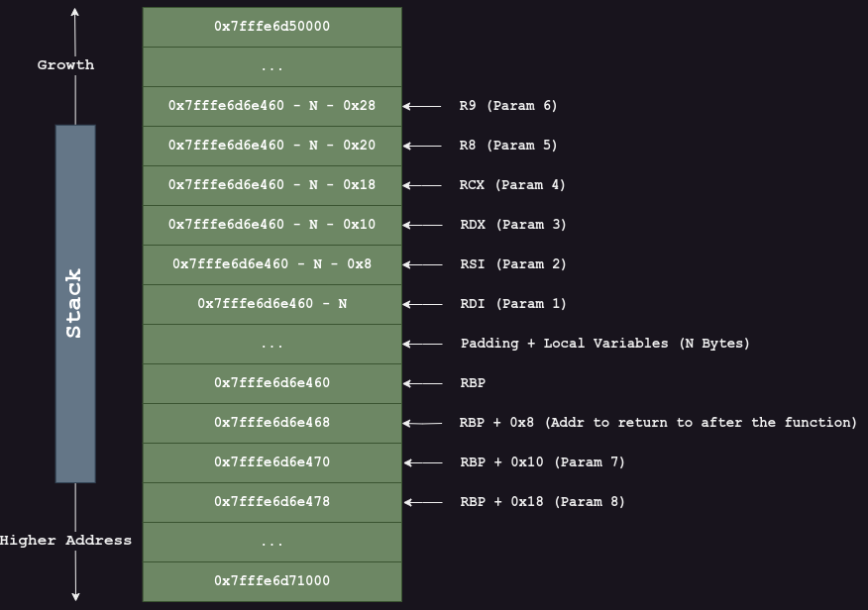This screenshot has width=868, height=610.
Task: Select the cell 0x7fffe6d6e460 - N
Action: [271, 304]
